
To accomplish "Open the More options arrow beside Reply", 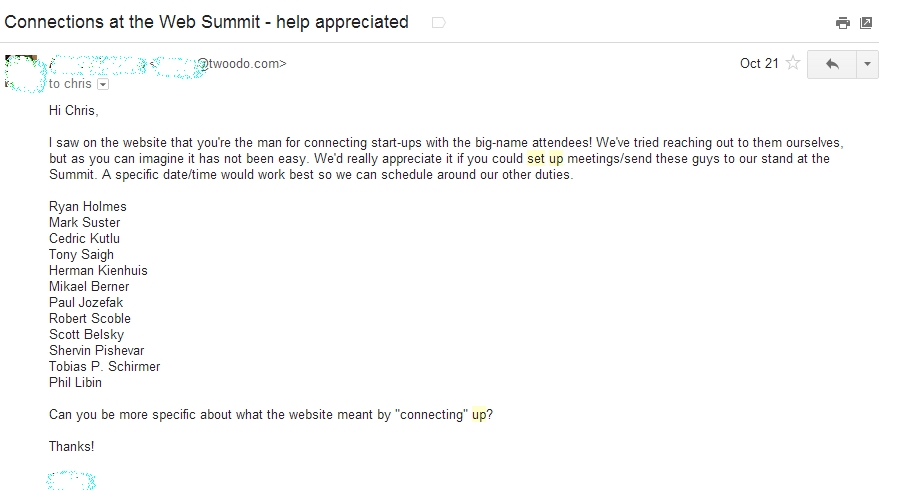I will coord(867,64).
